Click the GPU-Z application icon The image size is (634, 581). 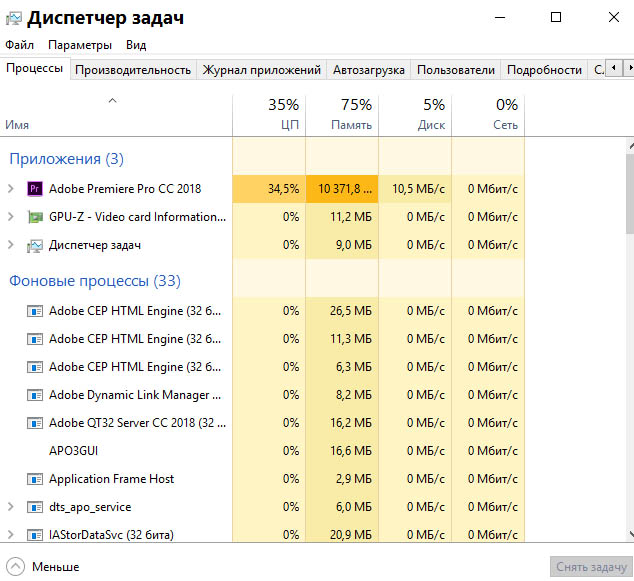coord(35,217)
